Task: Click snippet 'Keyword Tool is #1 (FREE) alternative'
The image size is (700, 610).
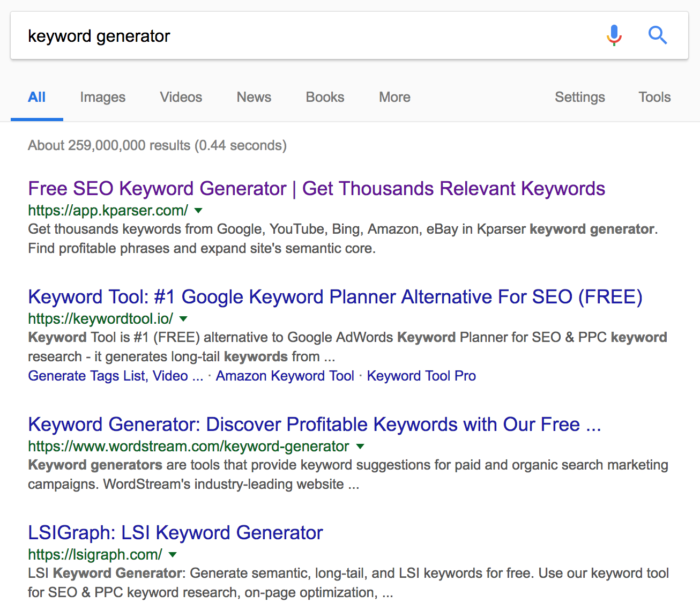Action: click(x=347, y=347)
